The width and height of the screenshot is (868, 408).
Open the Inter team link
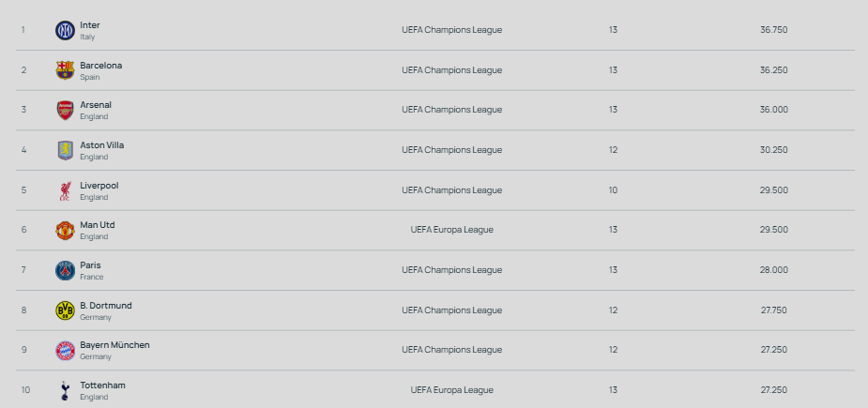90,25
